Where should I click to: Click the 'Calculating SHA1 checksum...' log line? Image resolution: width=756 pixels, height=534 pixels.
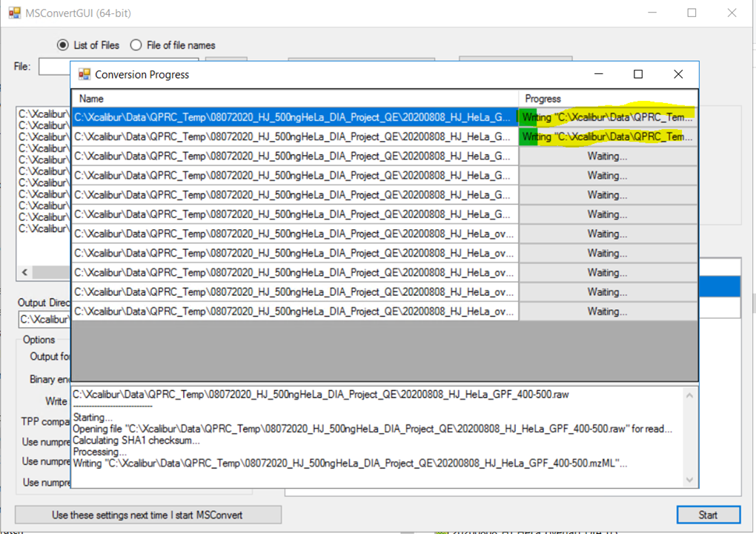pyautogui.click(x=136, y=441)
